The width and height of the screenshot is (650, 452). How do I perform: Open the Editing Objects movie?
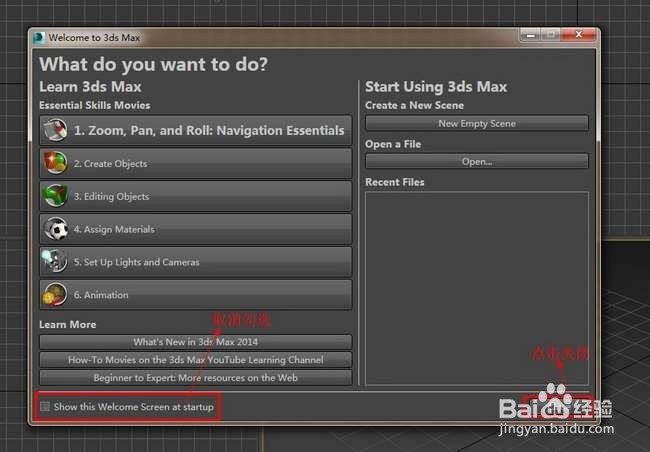(x=196, y=196)
